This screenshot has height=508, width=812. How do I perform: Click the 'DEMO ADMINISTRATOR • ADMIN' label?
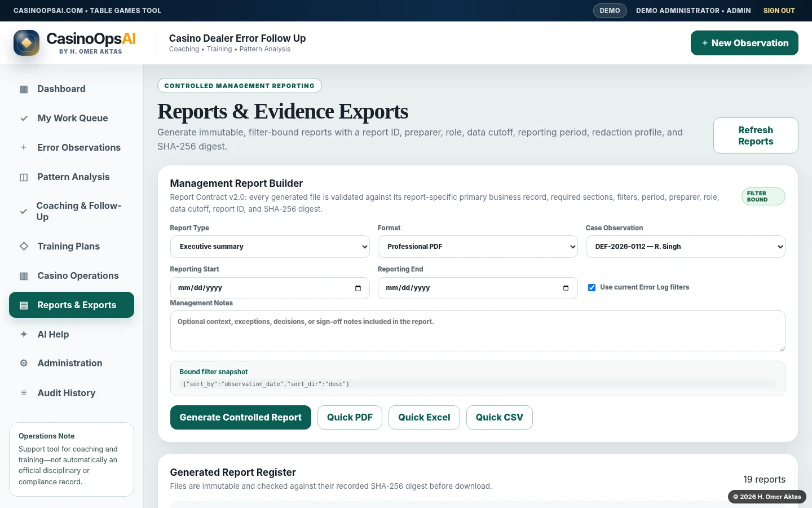pos(694,11)
